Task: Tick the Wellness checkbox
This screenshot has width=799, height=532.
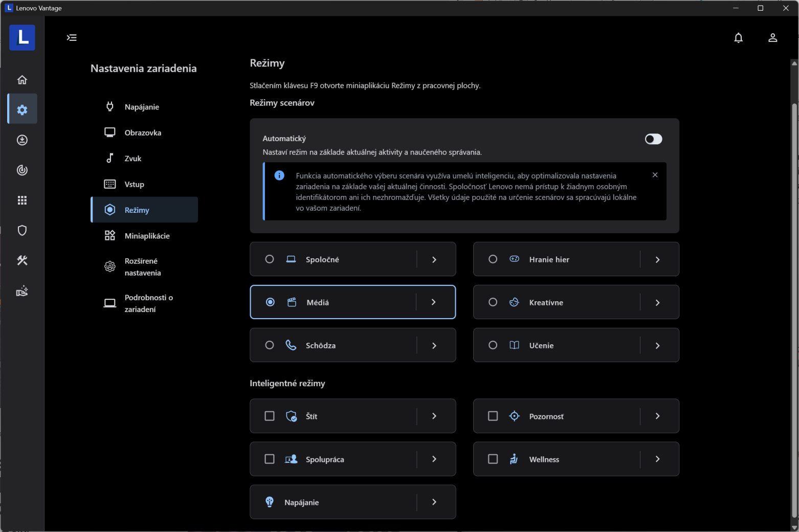Action: point(493,459)
